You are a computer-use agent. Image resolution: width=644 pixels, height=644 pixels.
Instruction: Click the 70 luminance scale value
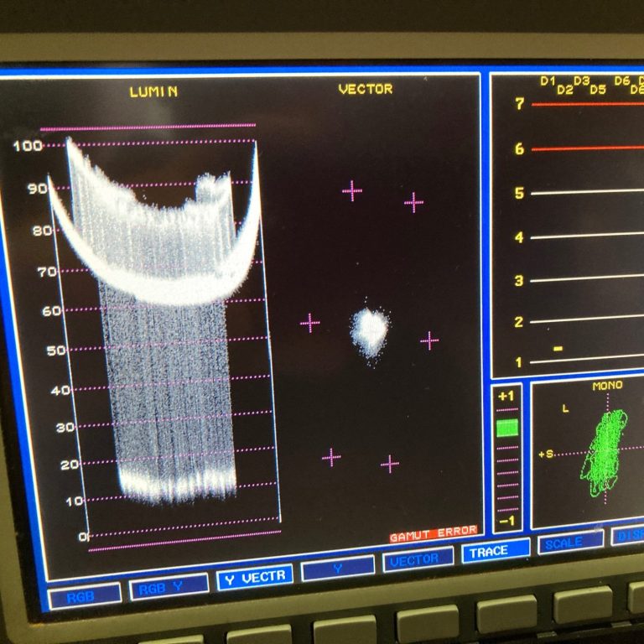pos(47,272)
